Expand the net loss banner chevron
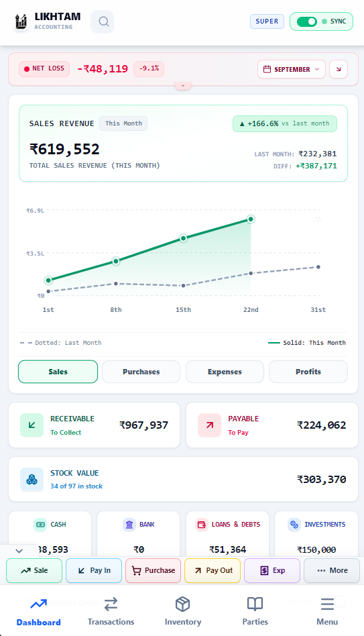The height and width of the screenshot is (636, 364). [183, 86]
